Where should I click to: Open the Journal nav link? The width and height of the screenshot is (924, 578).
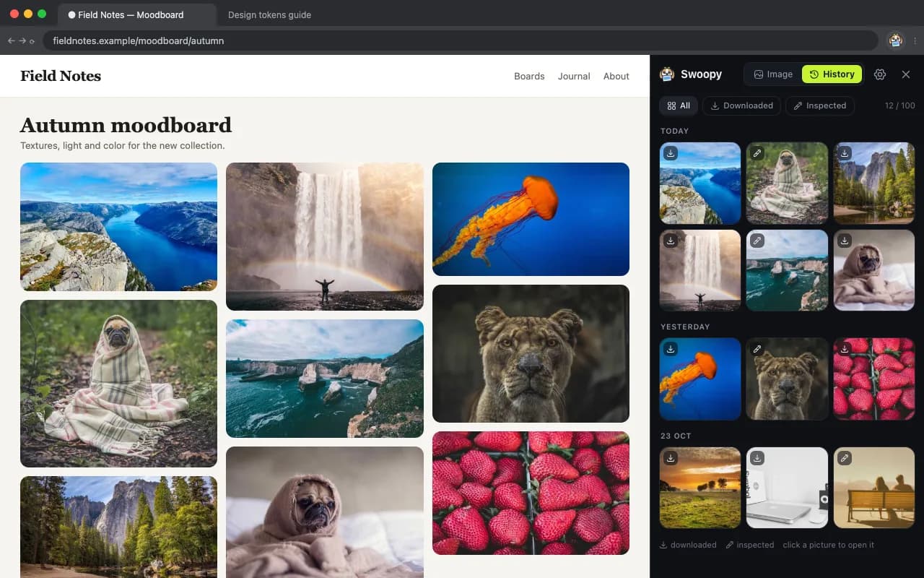(x=574, y=76)
